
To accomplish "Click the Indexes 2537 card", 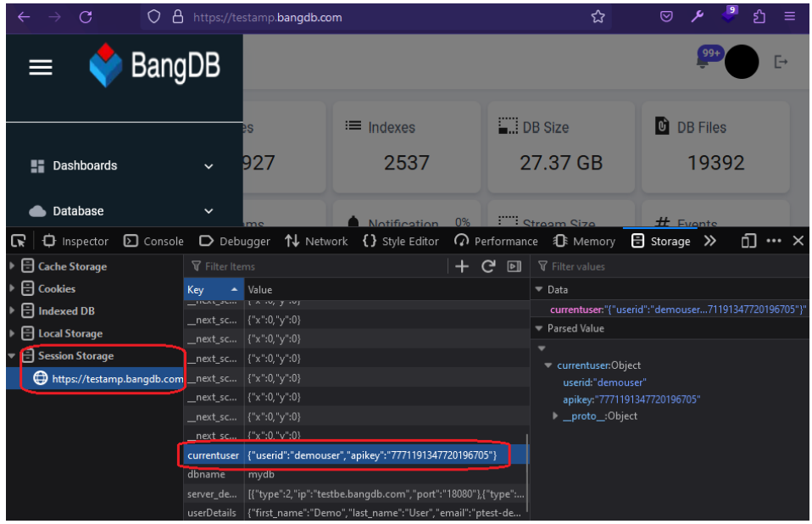I will coord(407,147).
